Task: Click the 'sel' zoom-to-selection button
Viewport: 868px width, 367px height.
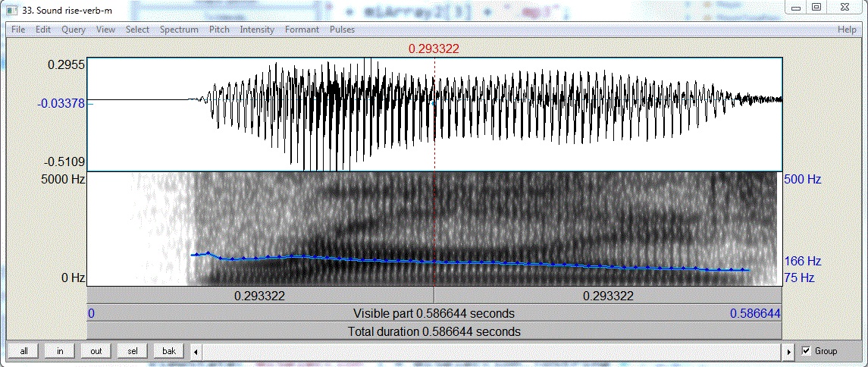Action: pos(133,351)
